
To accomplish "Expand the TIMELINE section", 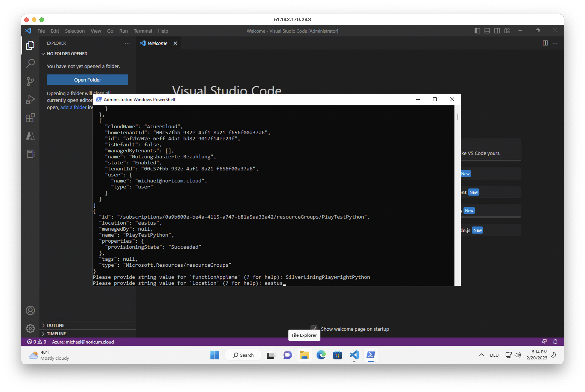I will (x=56, y=333).
